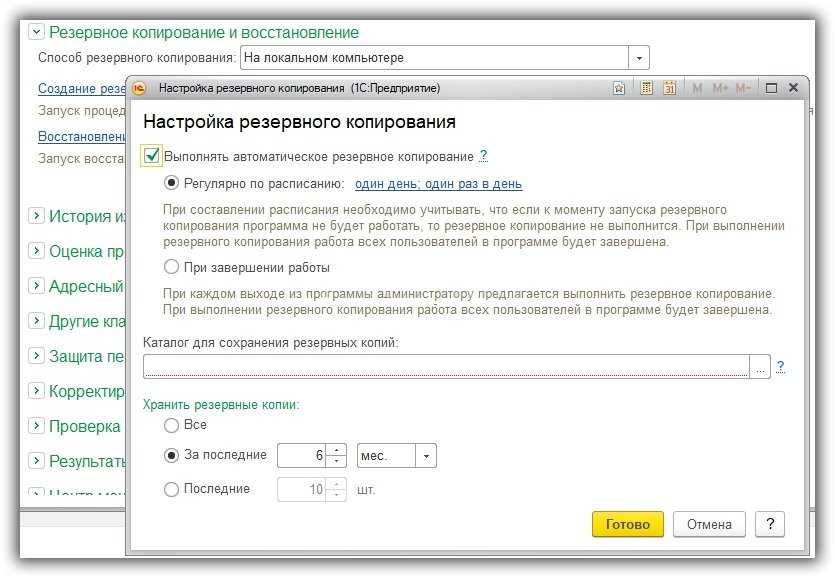Expand the 'Другие' section in background
The height and width of the screenshot is (578, 835).
(x=37, y=321)
